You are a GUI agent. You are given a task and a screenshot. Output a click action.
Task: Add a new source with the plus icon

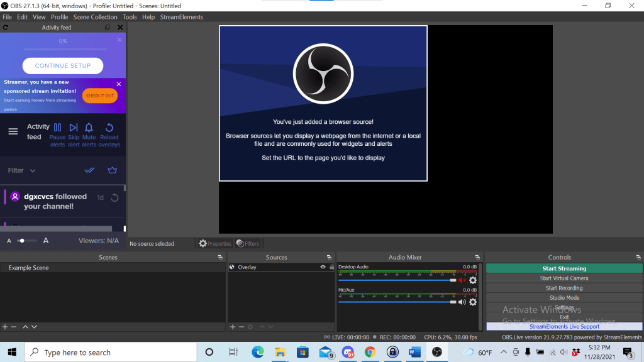coord(232,326)
